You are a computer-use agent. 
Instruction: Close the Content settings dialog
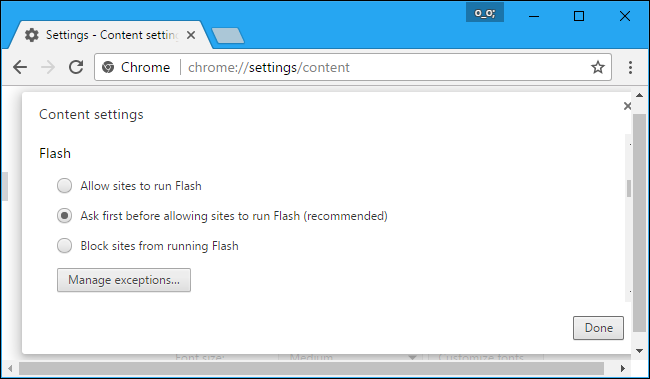[627, 106]
